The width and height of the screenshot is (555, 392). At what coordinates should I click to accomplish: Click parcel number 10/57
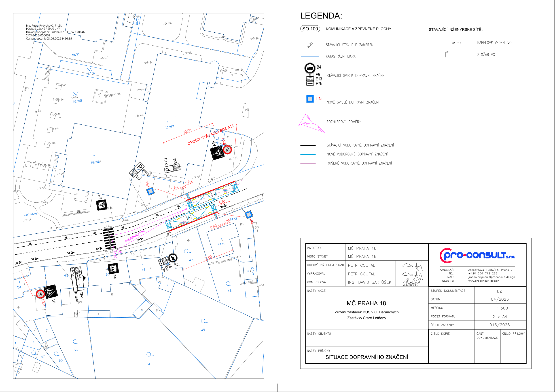tap(169, 127)
